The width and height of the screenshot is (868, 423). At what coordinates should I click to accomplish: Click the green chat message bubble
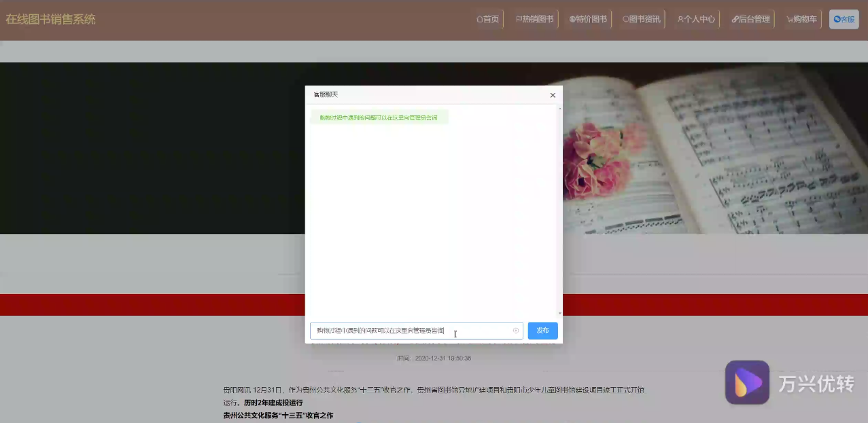379,117
